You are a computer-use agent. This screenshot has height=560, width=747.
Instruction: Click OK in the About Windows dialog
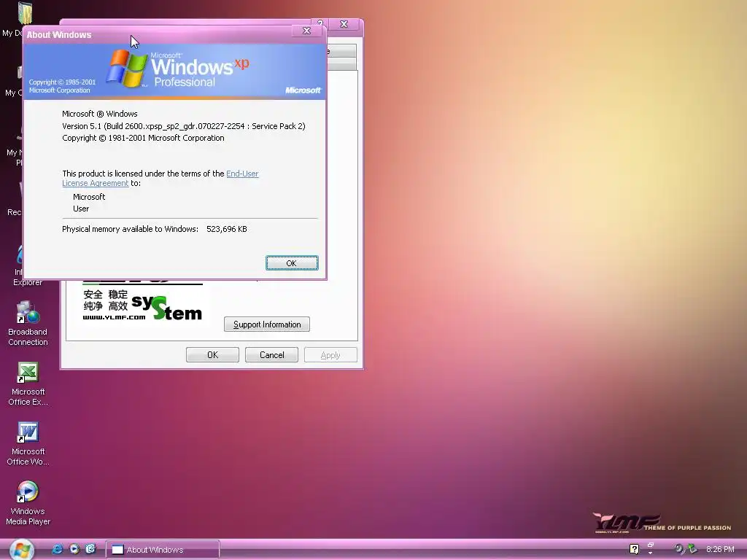point(292,262)
